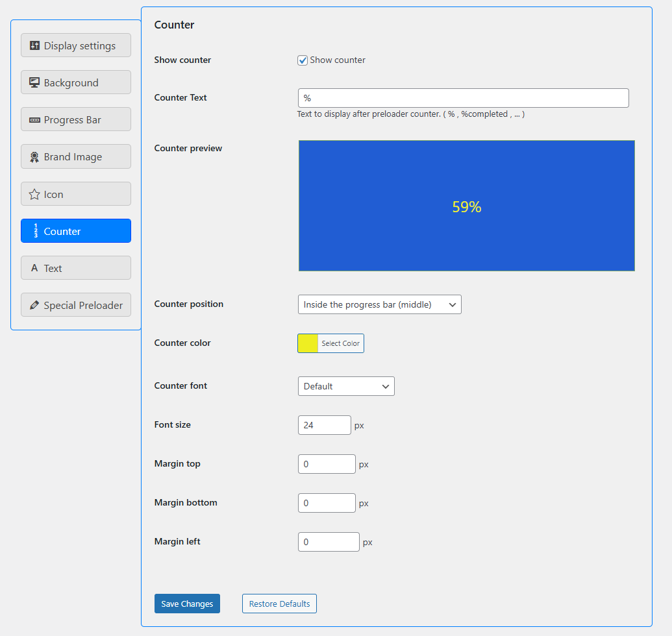Select the Background monitor icon
Image resolution: width=672 pixels, height=636 pixels.
pyautogui.click(x=34, y=82)
